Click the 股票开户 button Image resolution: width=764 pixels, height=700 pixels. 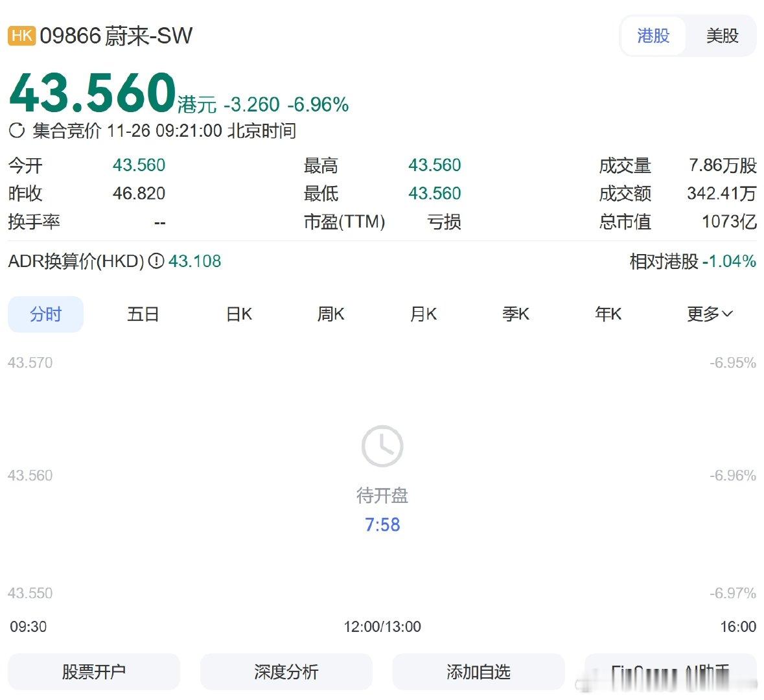pos(94,671)
